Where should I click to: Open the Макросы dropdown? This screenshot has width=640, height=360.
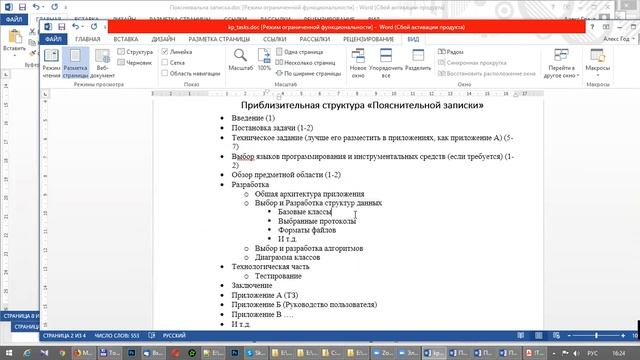pyautogui.click(x=598, y=63)
